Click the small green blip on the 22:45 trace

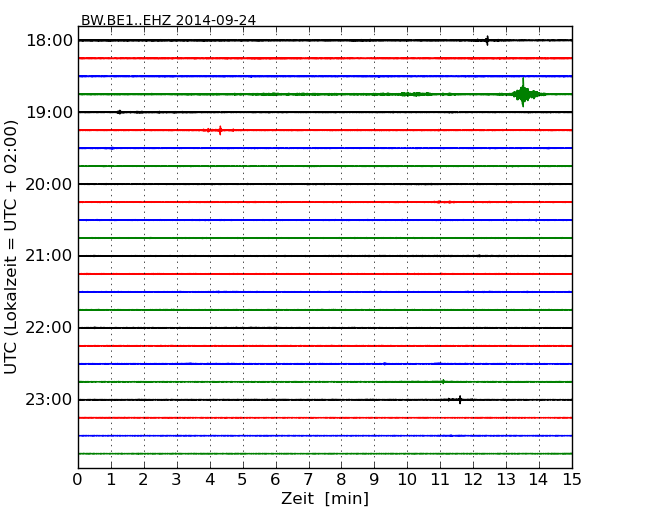(443, 381)
